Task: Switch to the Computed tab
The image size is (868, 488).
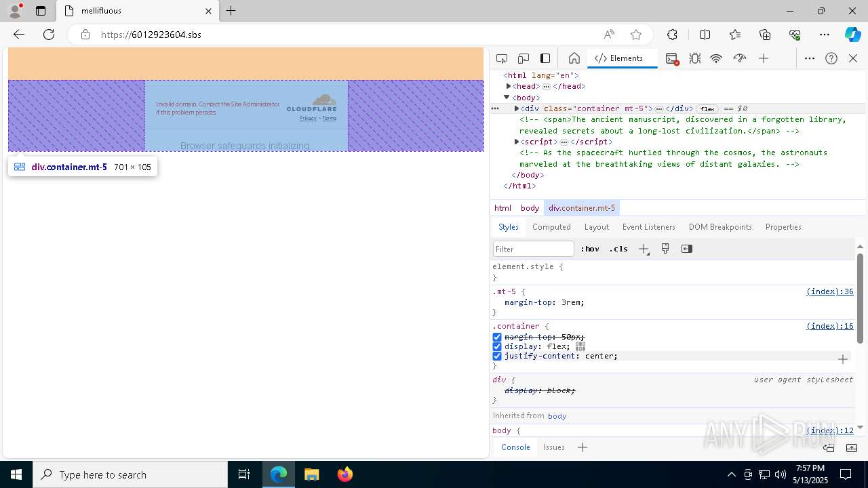Action: pos(551,227)
